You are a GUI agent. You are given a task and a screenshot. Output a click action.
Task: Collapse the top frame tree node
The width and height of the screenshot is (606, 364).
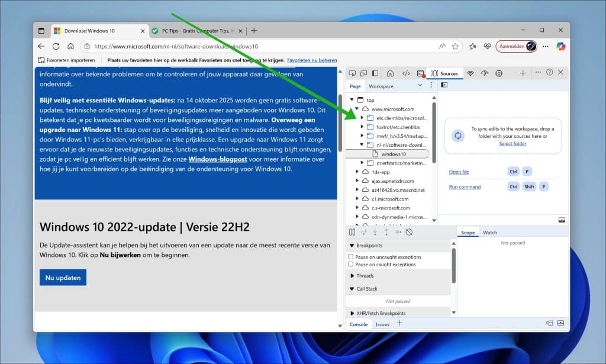point(352,99)
